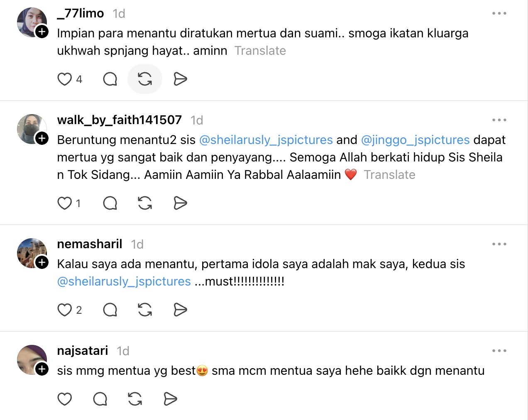Follow nemasharil using avatar plus badge

click(42, 262)
